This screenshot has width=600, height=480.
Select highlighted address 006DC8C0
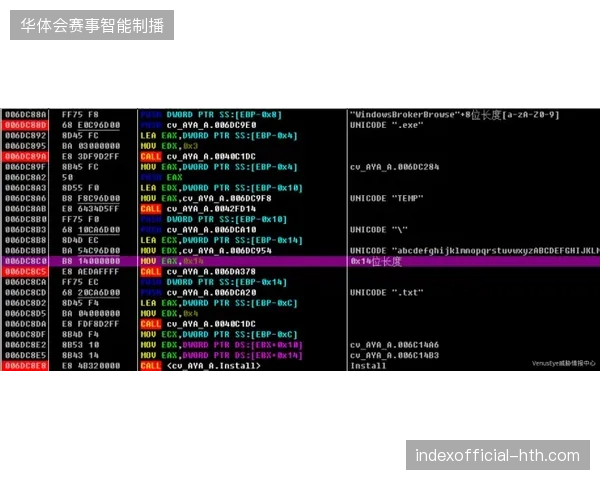point(26,261)
